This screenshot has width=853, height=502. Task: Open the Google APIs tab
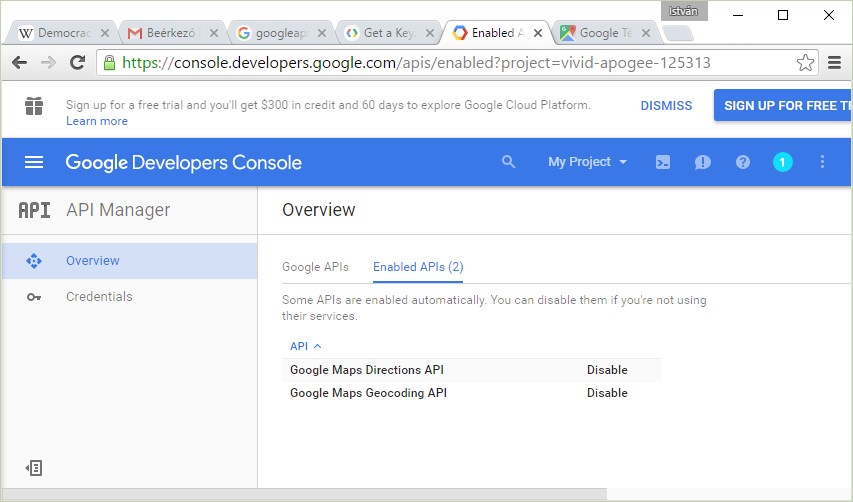click(315, 267)
